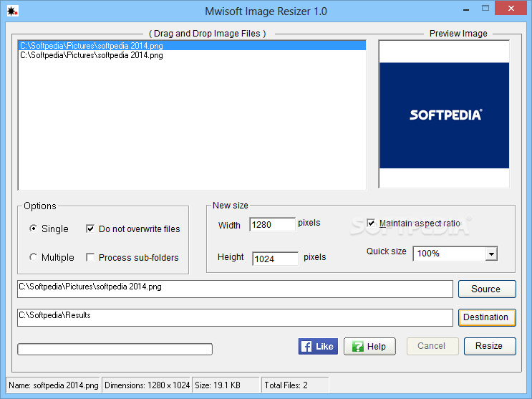Click status bar Total Files: 2

click(295, 385)
